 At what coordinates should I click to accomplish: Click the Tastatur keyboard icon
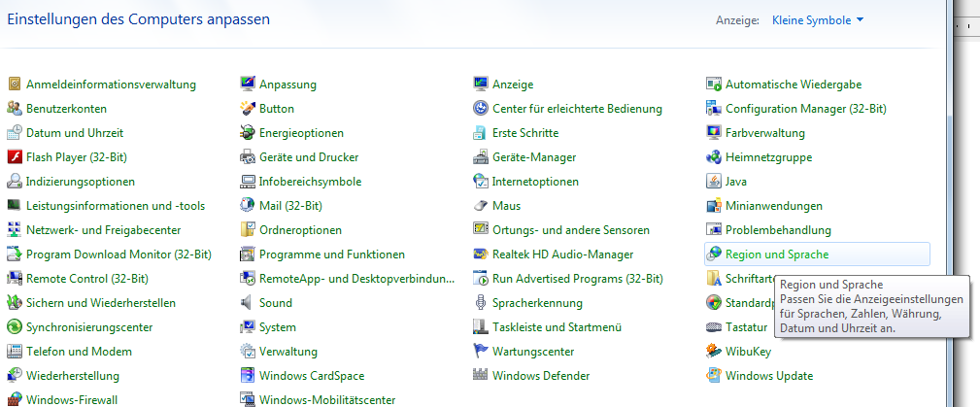pyautogui.click(x=714, y=327)
